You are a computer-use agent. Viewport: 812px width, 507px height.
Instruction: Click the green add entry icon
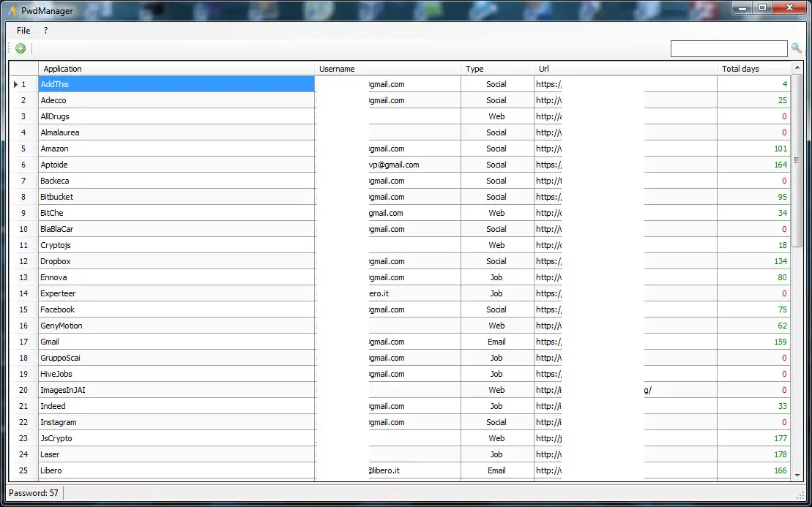tap(21, 48)
